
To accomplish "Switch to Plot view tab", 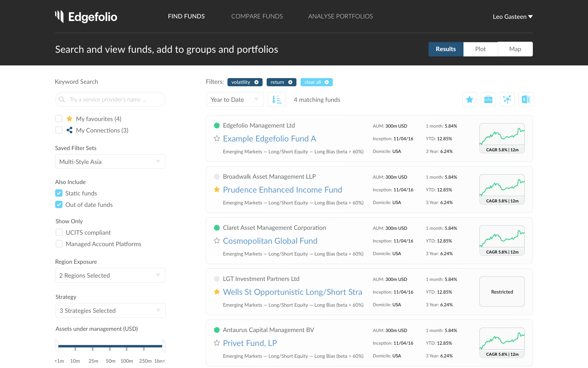I will coord(480,49).
